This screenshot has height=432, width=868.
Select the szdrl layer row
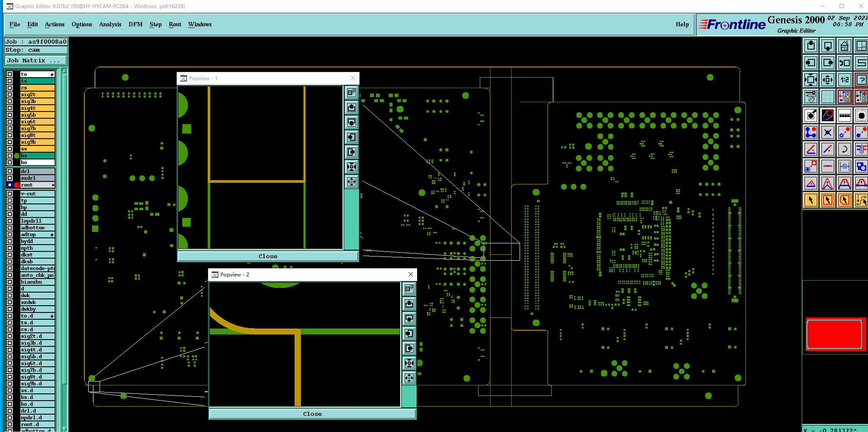(x=37, y=178)
